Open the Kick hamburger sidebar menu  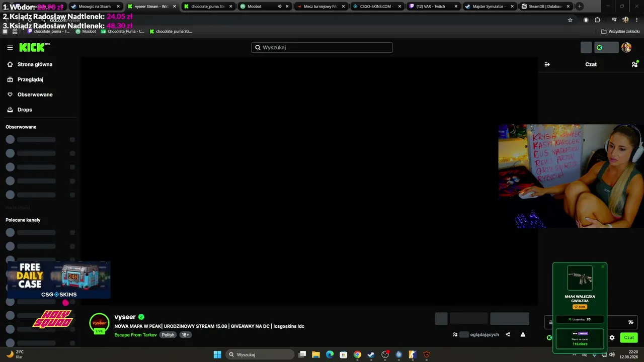pyautogui.click(x=10, y=47)
